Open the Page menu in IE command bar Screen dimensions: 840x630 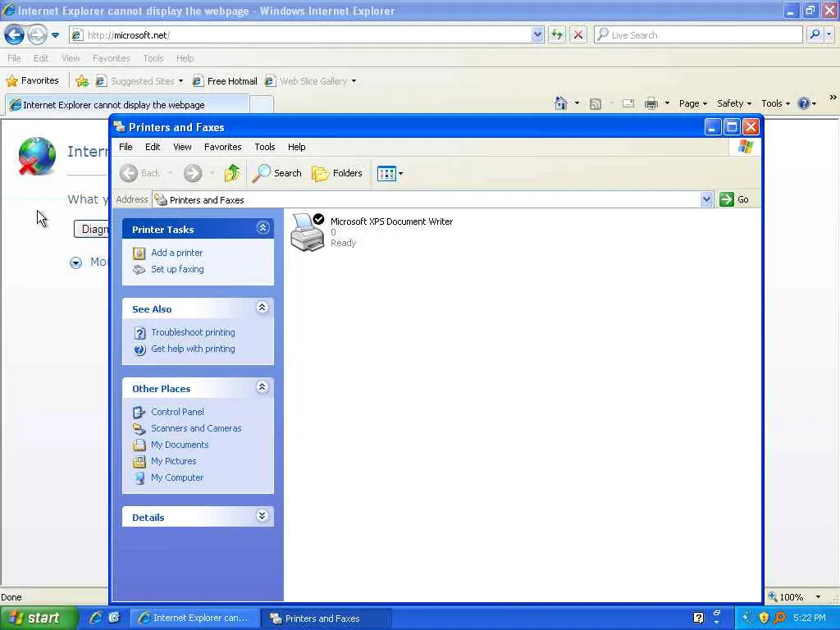(x=692, y=103)
